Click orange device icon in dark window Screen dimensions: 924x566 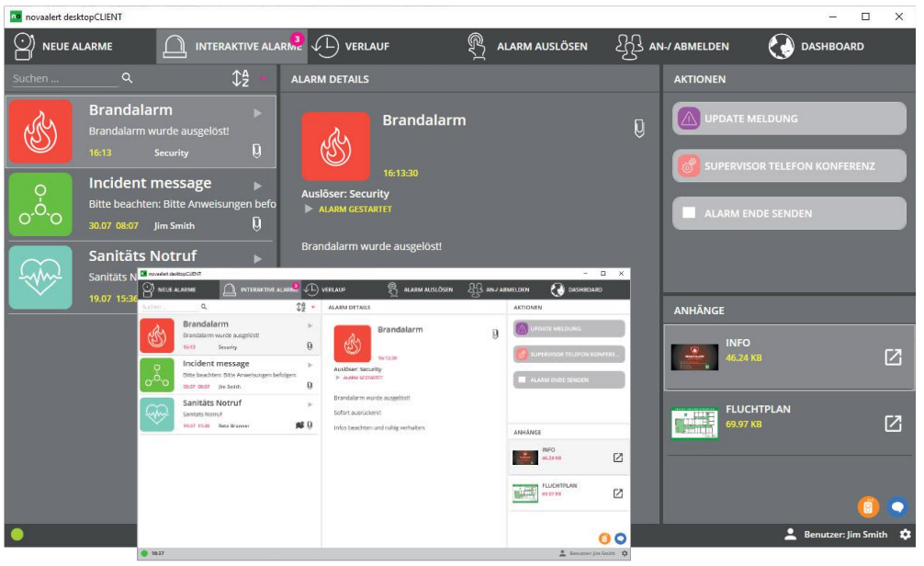point(868,506)
